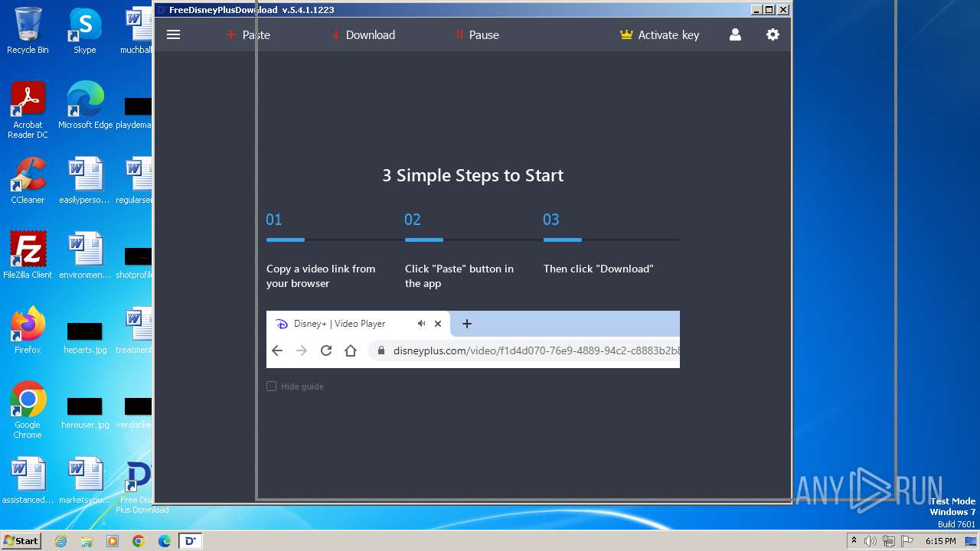The height and width of the screenshot is (551, 980).
Task: Select easilyperso... Word document on desktop
Action: click(x=85, y=181)
